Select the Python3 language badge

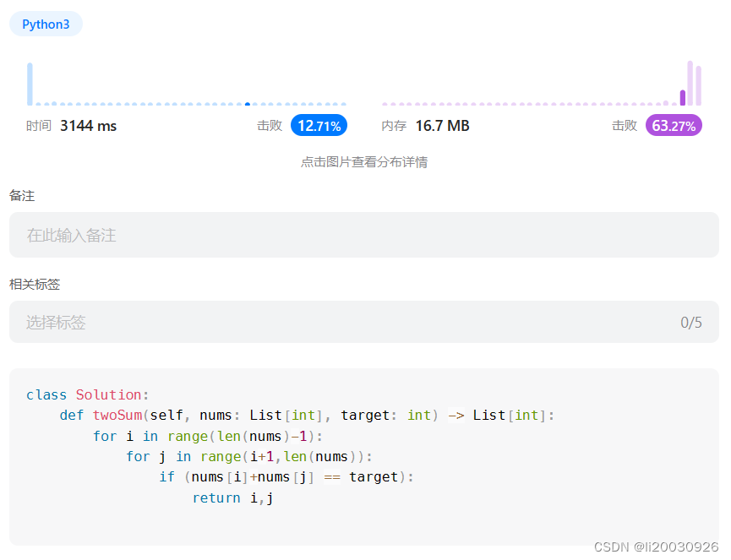tap(46, 24)
